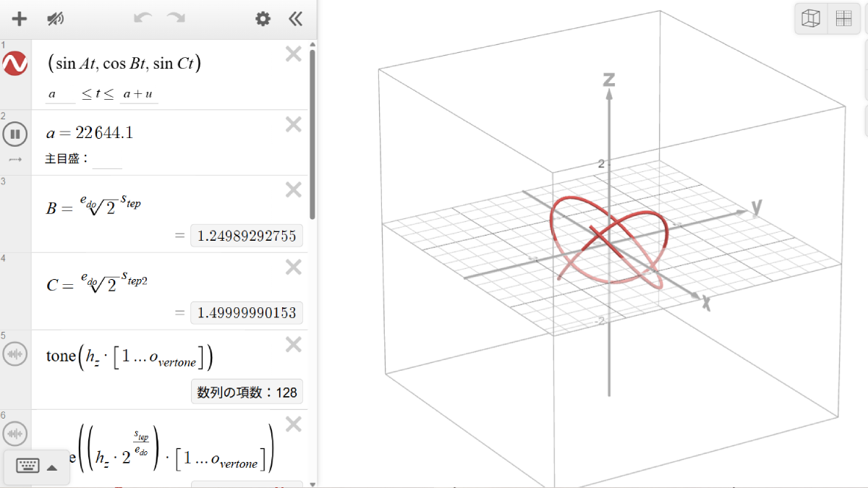Viewport: 868px width, 488px height.
Task: Play the tone in expression 5
Action: [14, 354]
